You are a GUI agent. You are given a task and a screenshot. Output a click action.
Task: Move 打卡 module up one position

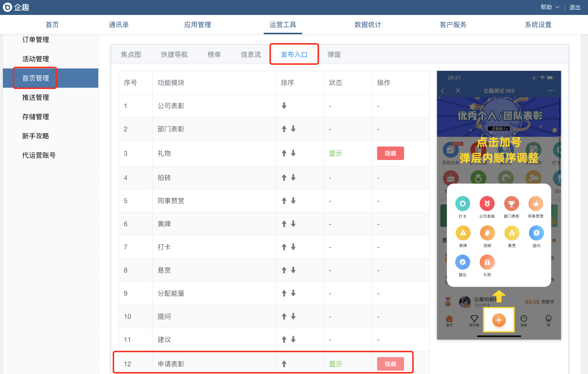pos(284,247)
